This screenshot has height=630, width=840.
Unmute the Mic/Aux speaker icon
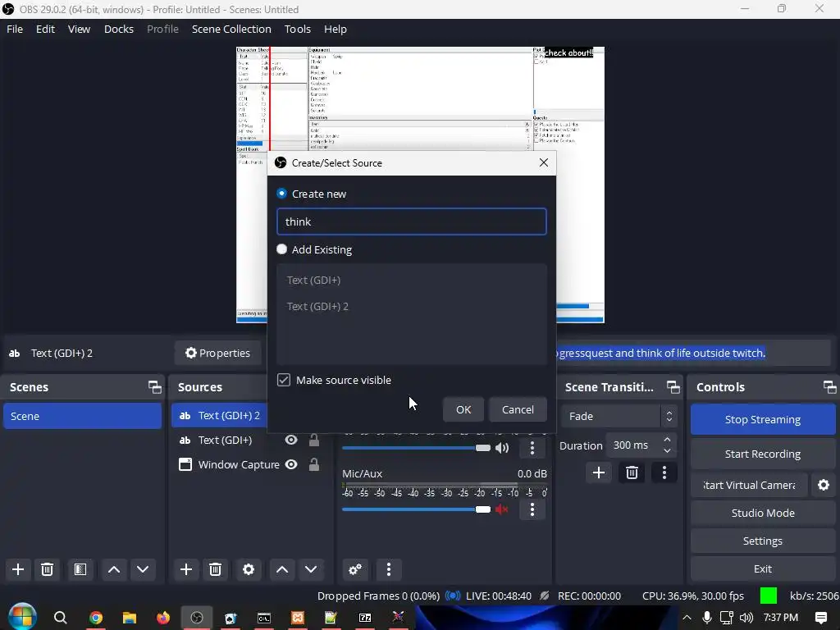pyautogui.click(x=502, y=509)
